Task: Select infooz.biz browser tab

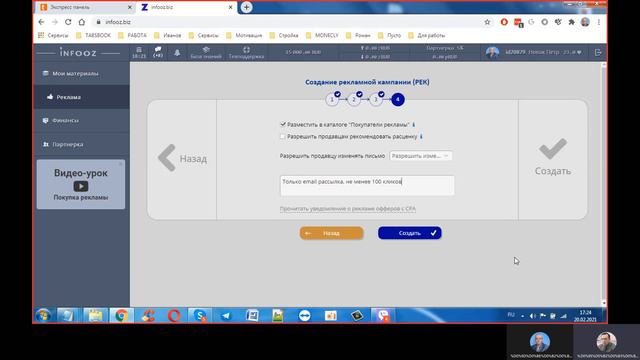Action: [x=187, y=7]
